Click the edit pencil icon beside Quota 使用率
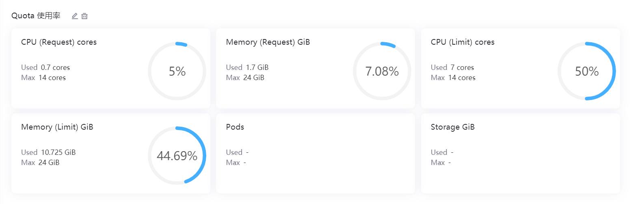The image size is (644, 204). (x=75, y=16)
